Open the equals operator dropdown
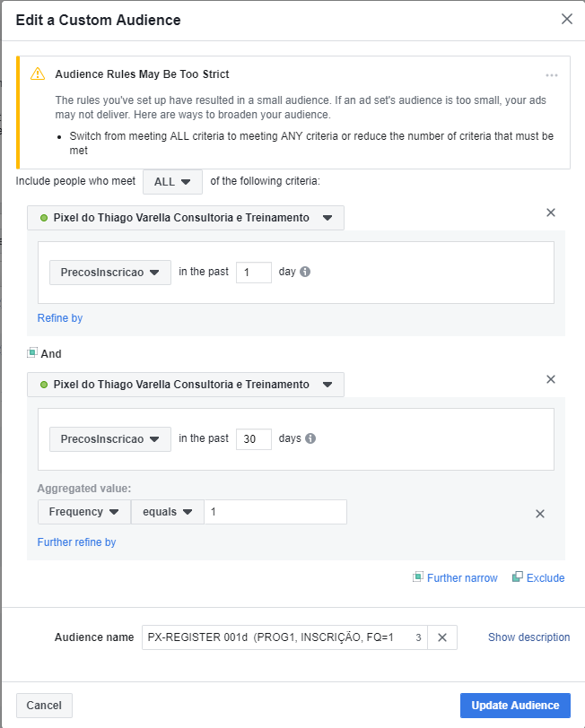The width and height of the screenshot is (585, 728). (x=167, y=512)
